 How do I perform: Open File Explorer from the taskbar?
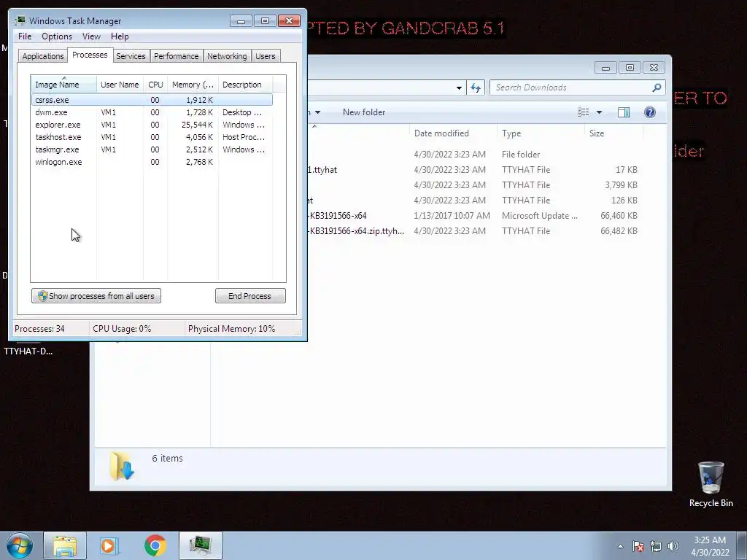(65, 545)
